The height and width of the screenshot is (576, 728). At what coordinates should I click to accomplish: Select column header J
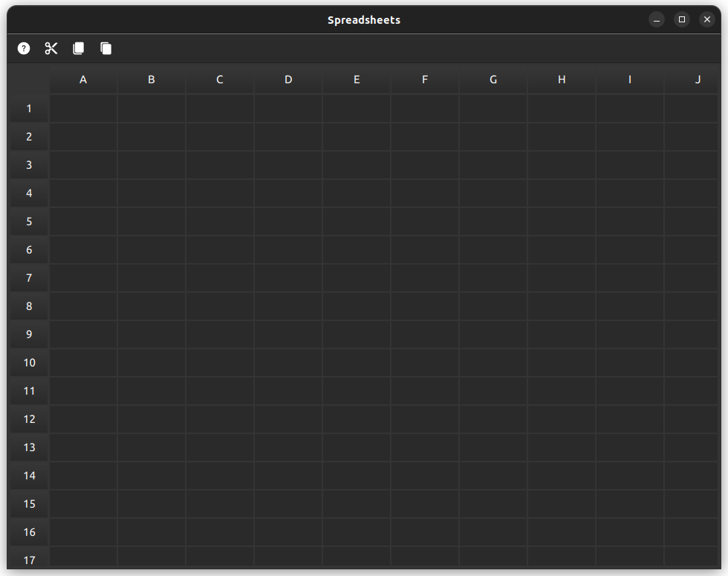pos(698,79)
